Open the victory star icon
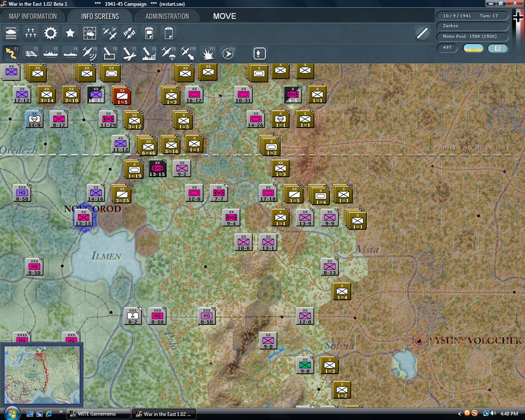 click(x=70, y=33)
